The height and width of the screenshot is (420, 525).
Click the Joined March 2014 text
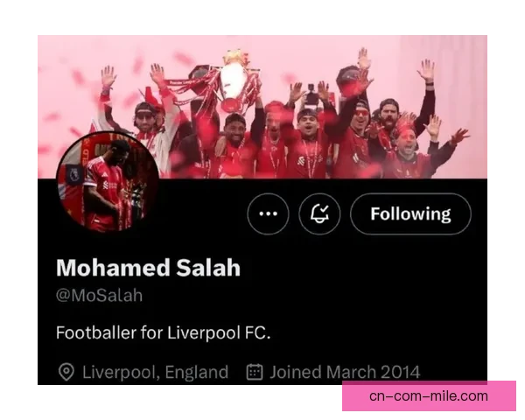coord(345,372)
